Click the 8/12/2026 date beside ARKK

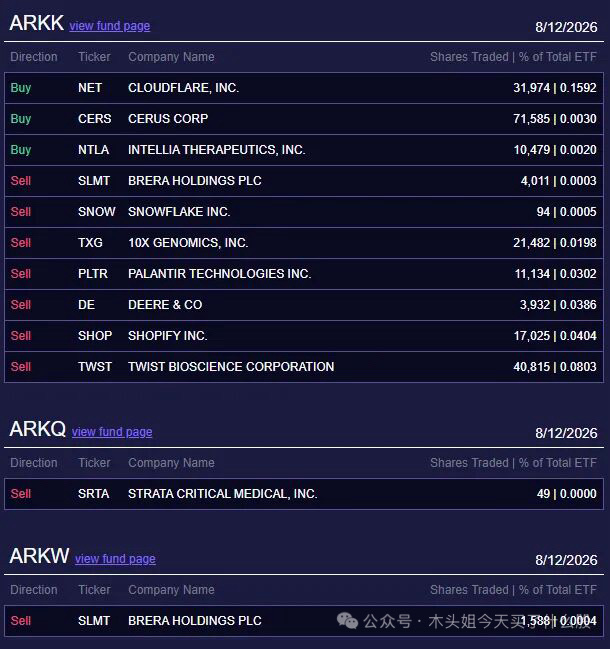[x=566, y=27]
